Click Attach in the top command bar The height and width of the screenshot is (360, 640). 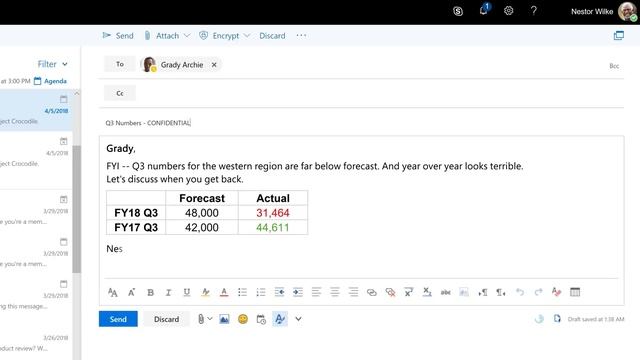click(162, 36)
